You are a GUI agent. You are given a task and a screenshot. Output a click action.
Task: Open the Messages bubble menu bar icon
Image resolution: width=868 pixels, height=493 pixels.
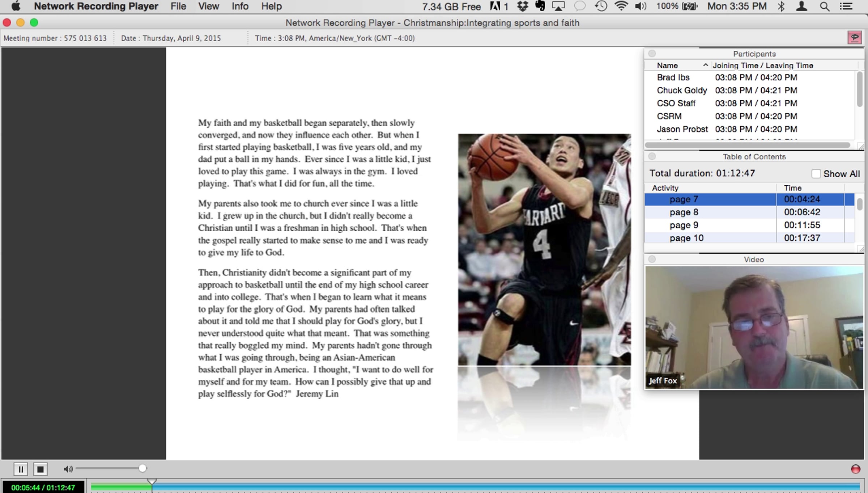click(580, 6)
